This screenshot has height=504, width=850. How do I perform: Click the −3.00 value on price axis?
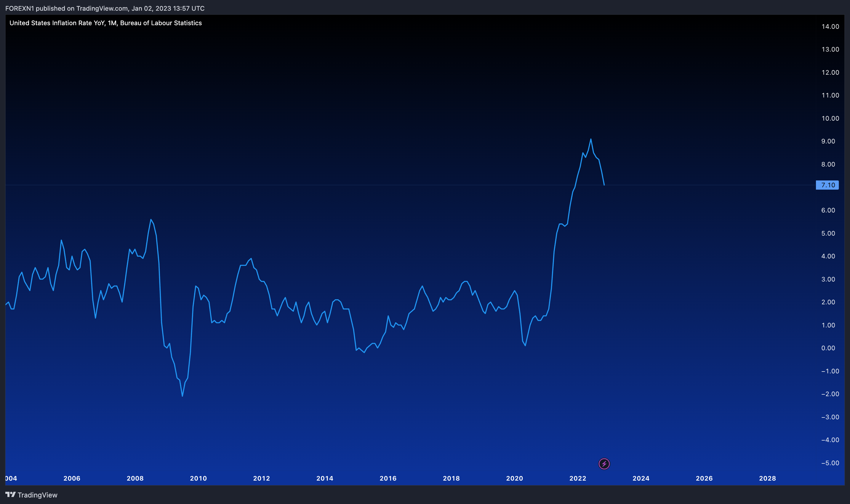830,417
